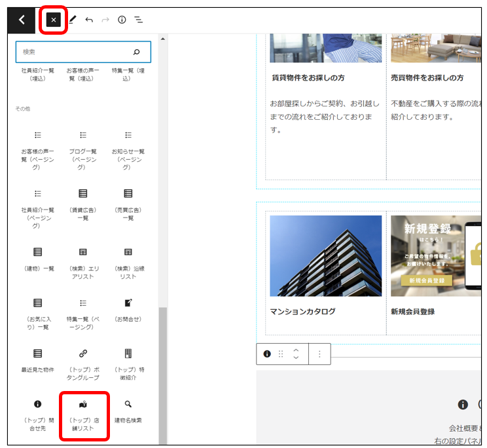Add the (お問合せ) block

[128, 309]
